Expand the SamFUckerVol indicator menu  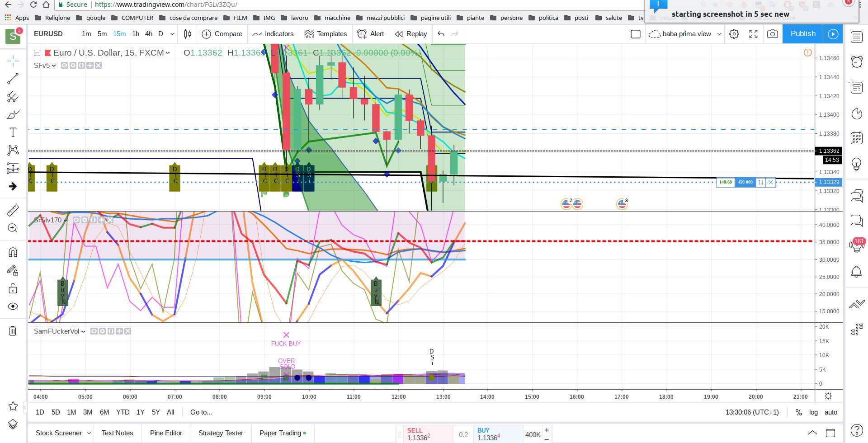click(83, 331)
